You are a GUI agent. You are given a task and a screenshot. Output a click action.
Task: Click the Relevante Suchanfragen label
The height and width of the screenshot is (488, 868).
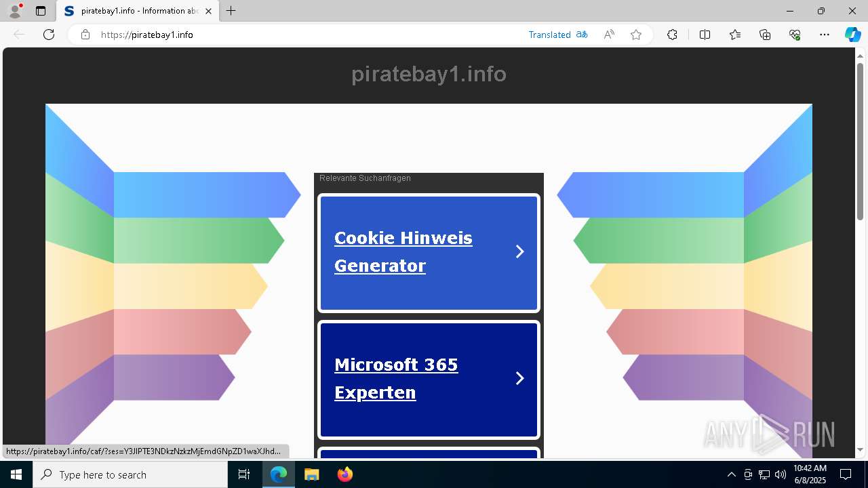[365, 178]
